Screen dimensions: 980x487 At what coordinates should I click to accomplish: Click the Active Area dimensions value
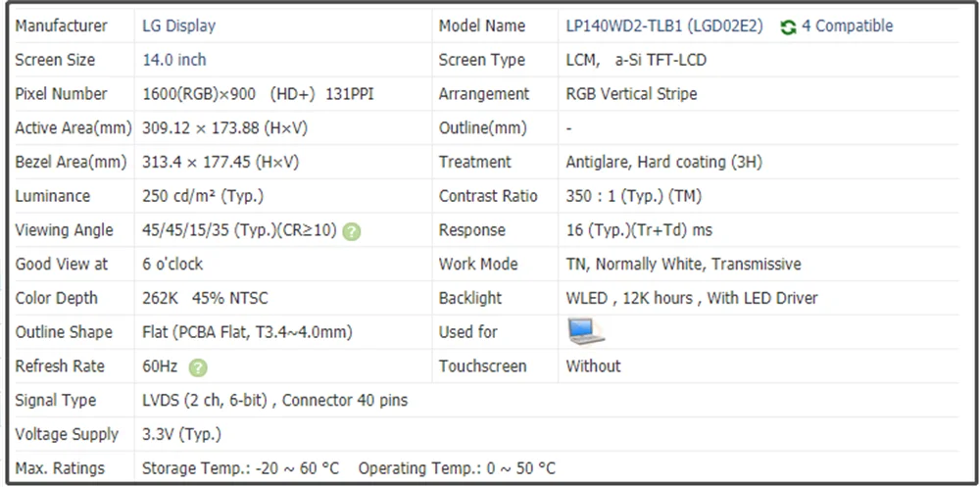pyautogui.click(x=220, y=128)
